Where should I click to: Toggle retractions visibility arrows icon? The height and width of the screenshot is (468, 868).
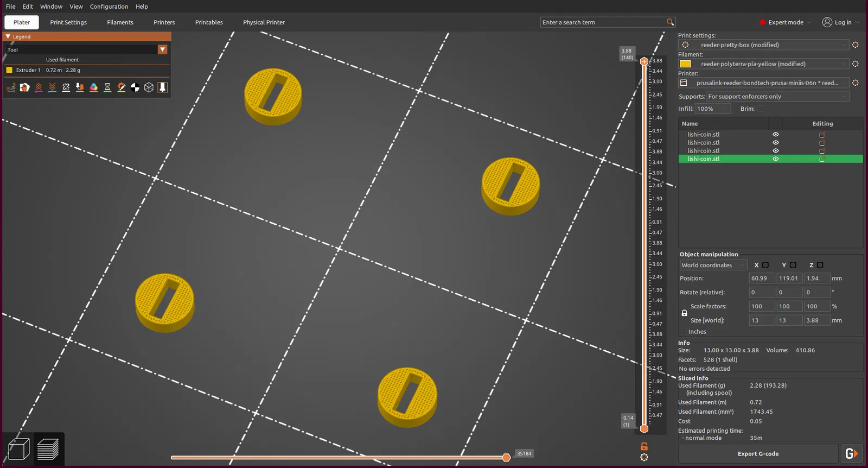tap(39, 87)
